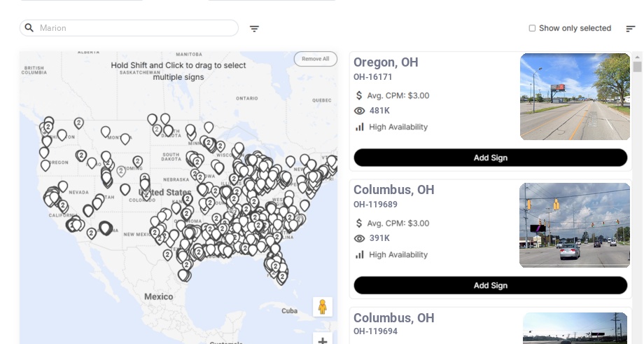Click Columbus OH-119689 impressions eye icon
Screen dimensions: 644x344
click(x=360, y=238)
